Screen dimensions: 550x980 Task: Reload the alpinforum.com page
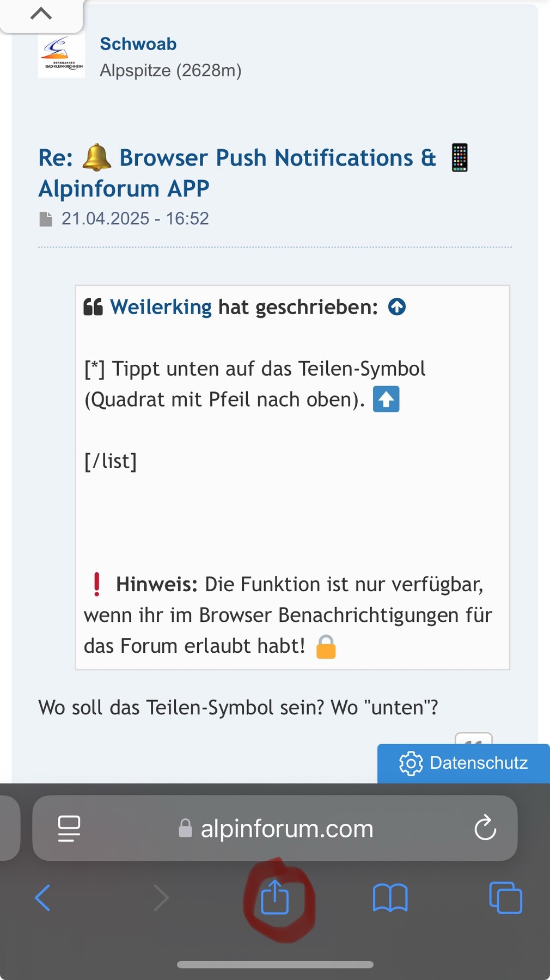[x=485, y=828]
